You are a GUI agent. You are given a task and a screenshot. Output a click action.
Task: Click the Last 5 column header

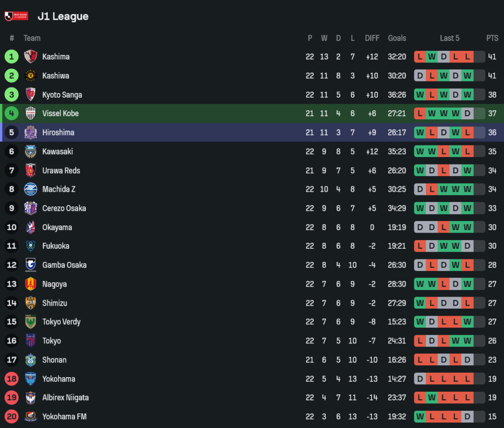[x=450, y=38]
